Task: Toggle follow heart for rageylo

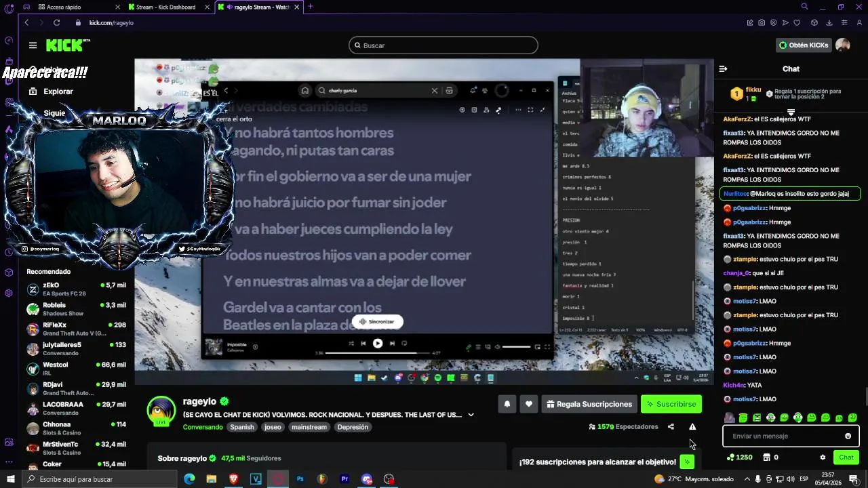Action: (x=529, y=404)
